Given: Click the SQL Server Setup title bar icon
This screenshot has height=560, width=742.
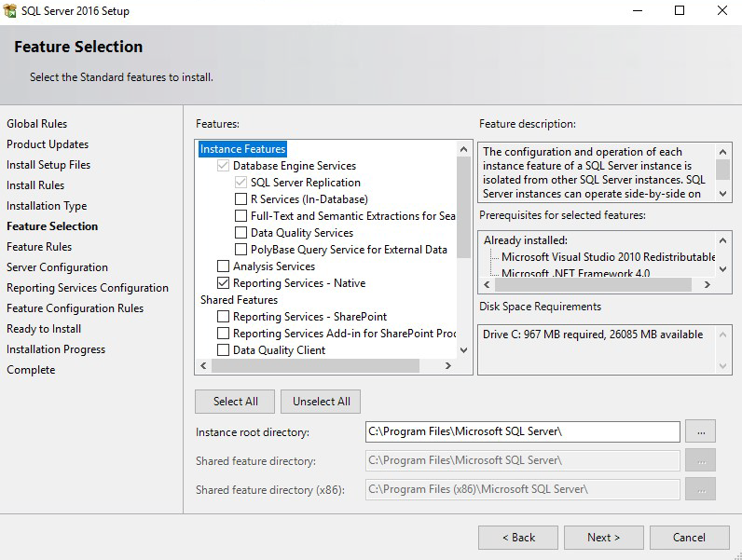Looking at the screenshot, I should (12, 11).
